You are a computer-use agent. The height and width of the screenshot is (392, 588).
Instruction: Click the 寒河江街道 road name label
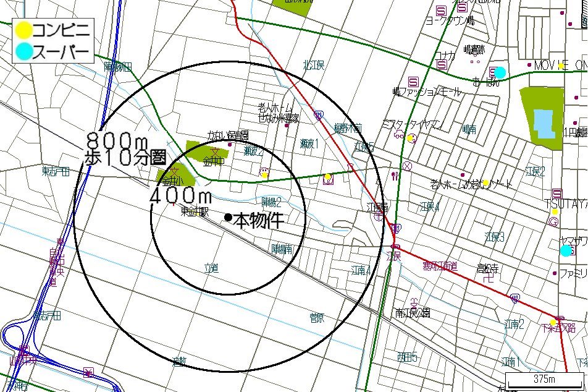coord(440,266)
